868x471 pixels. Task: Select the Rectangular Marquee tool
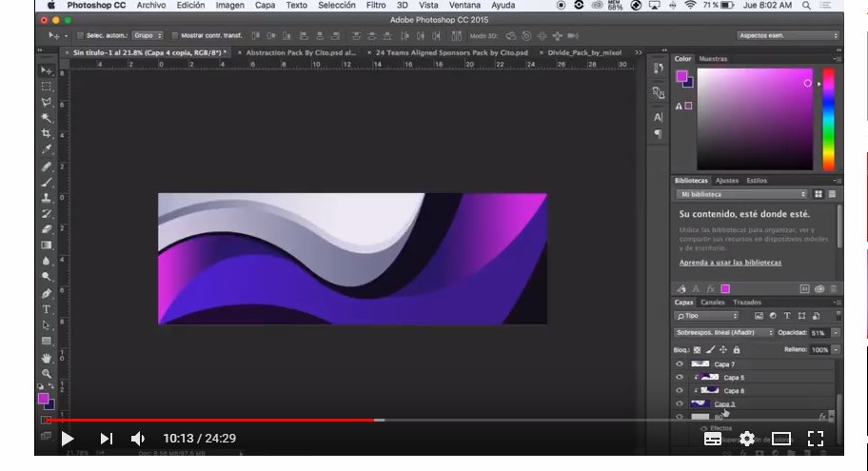pyautogui.click(x=47, y=87)
